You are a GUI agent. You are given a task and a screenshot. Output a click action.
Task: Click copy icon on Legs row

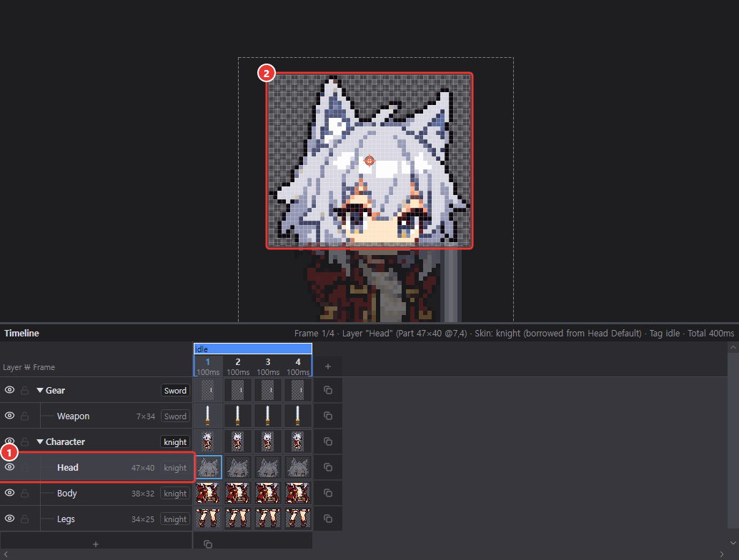coord(328,518)
